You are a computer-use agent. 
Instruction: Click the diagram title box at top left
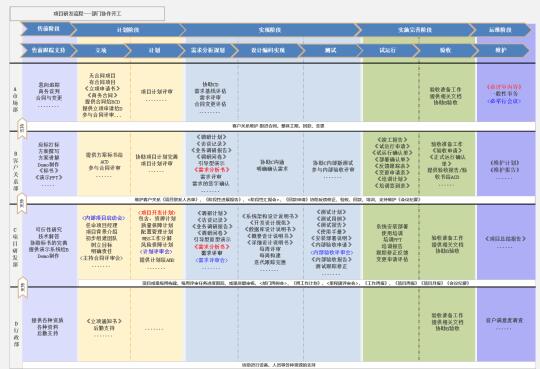pos(87,13)
